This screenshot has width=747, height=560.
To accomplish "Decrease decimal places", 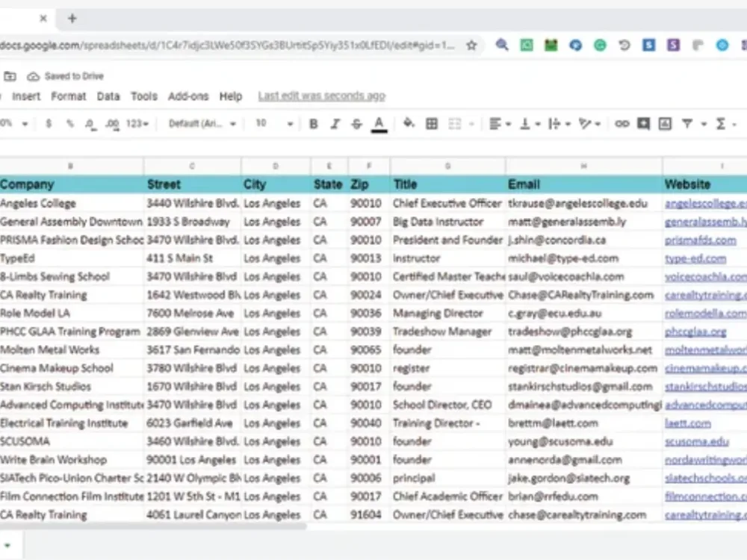I will [90, 124].
